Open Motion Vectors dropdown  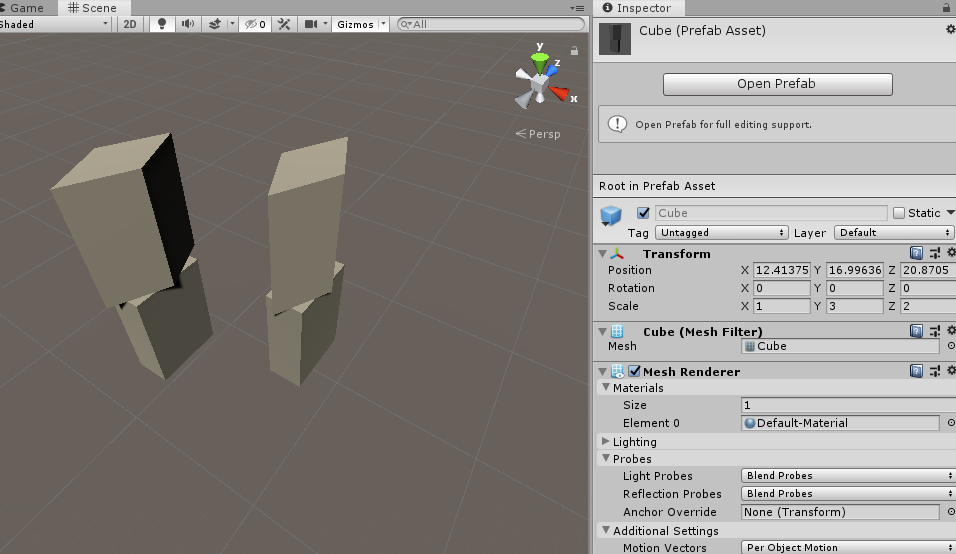(x=849, y=547)
